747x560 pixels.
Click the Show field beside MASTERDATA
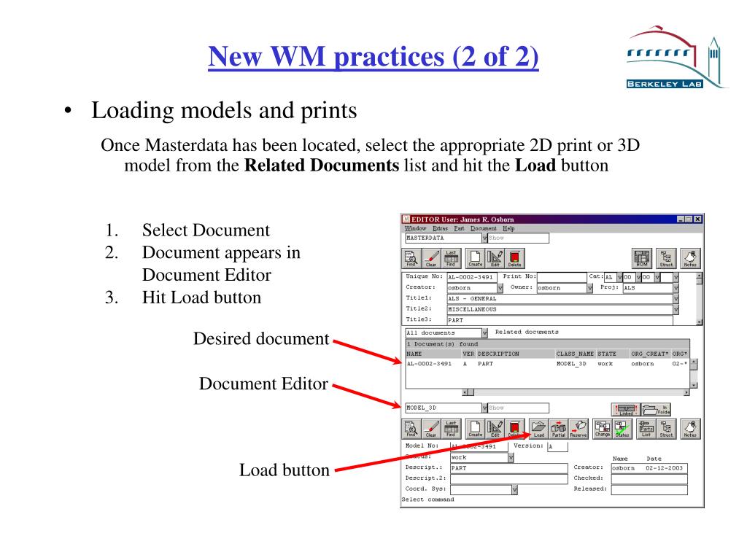(519, 238)
